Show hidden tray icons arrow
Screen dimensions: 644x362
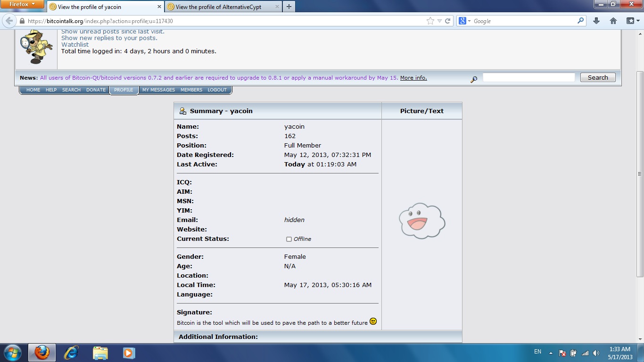pos(550,352)
